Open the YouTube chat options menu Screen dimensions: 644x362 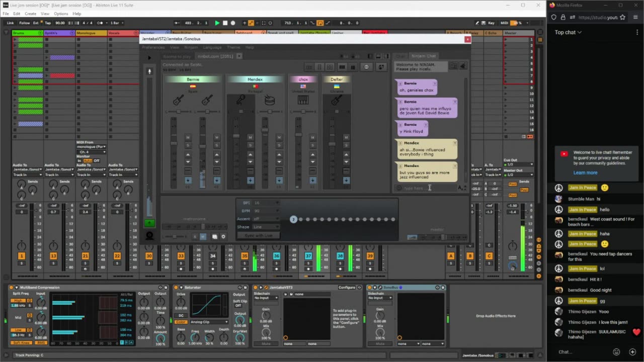pos(637,32)
